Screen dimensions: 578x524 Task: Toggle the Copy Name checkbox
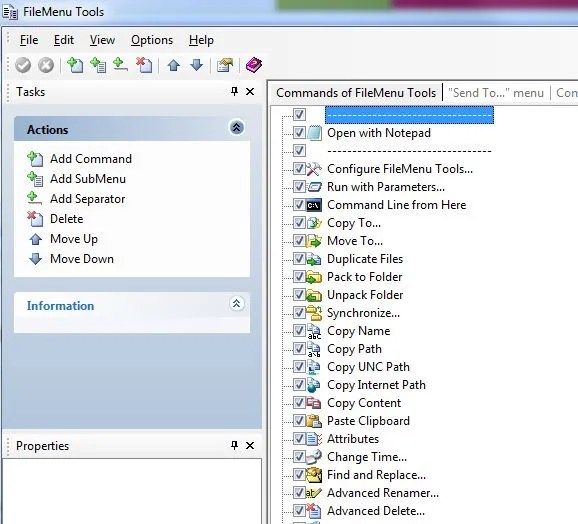pos(299,331)
